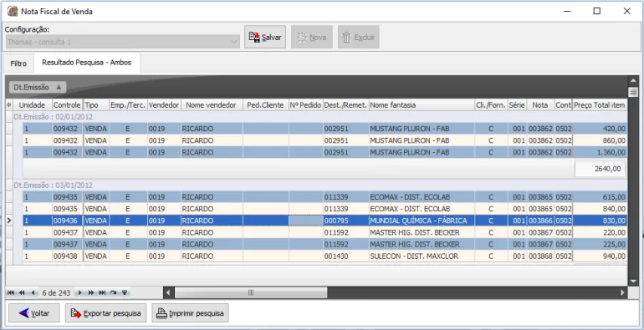This screenshot has height=330, width=644.
Task: Maximize the Nota Fiscal de Venda window
Action: [597, 11]
